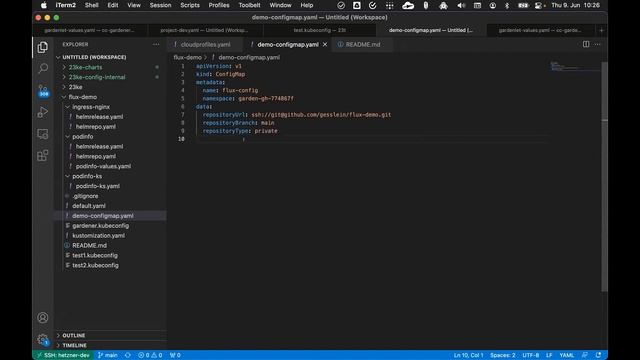Open the Shell menu
This screenshot has height=360, width=640.
coord(91,5)
